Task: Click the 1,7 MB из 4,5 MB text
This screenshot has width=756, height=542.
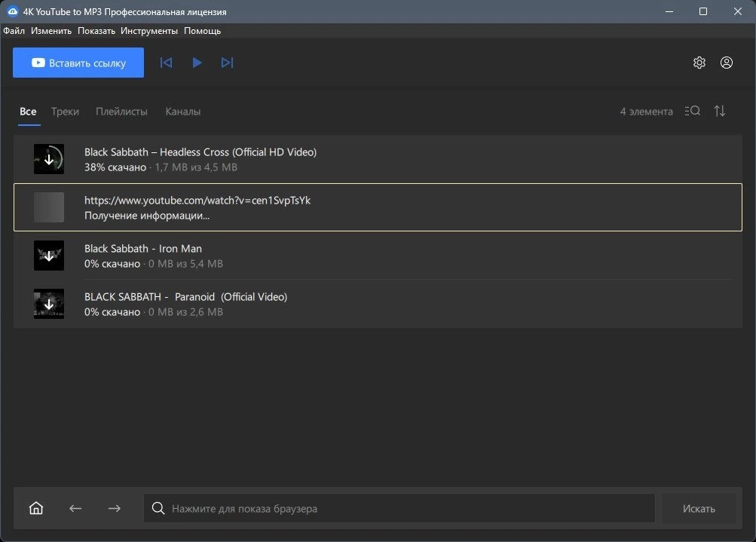Action: pos(196,167)
